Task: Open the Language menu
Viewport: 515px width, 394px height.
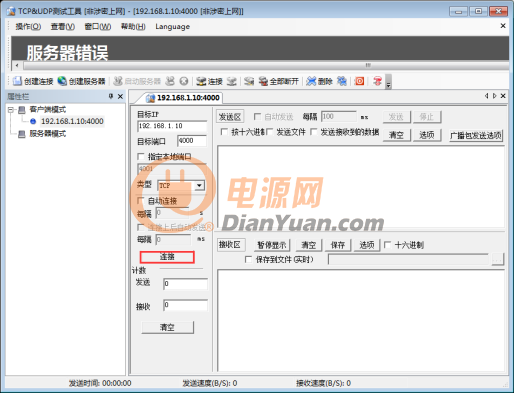Action: 172,26
